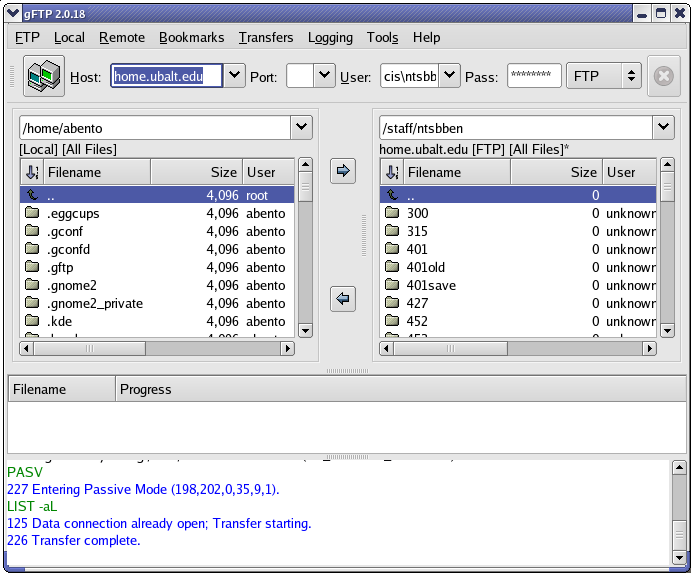Screen dimensions: 691x573
Task: Click the remote path text field
Action: 516,128
